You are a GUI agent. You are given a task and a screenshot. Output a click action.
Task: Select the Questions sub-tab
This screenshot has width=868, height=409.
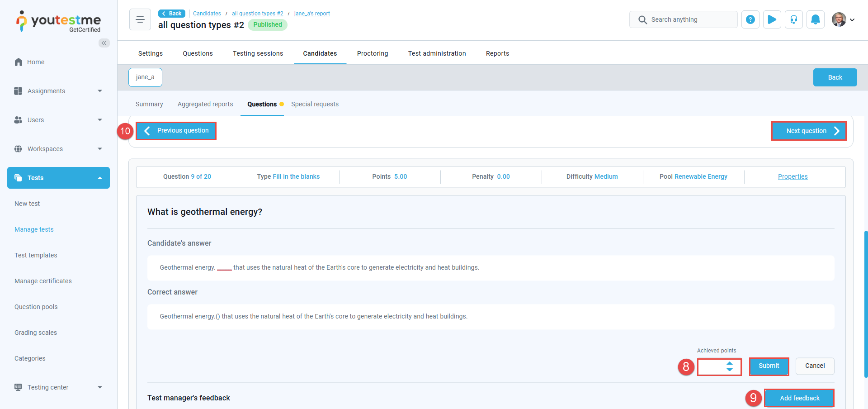click(x=262, y=104)
